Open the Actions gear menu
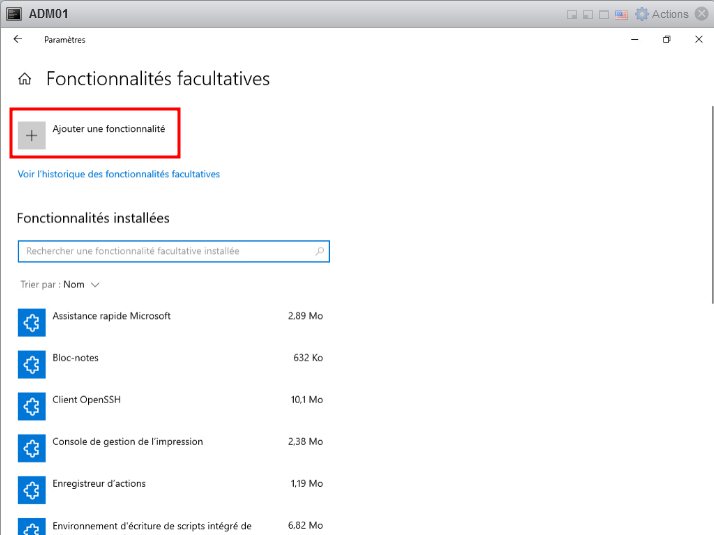Screen dimensions: 714x535 tap(663, 14)
